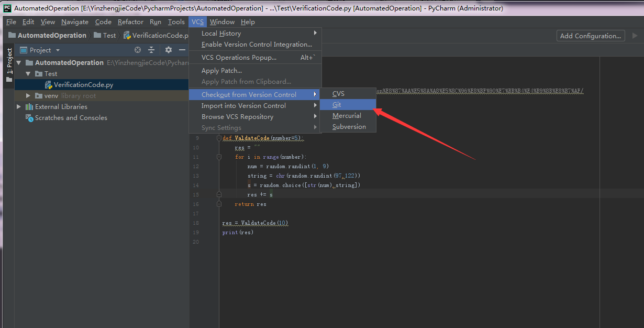644x328 pixels.
Task: Choose VCS Operations Popup...
Action: point(255,58)
